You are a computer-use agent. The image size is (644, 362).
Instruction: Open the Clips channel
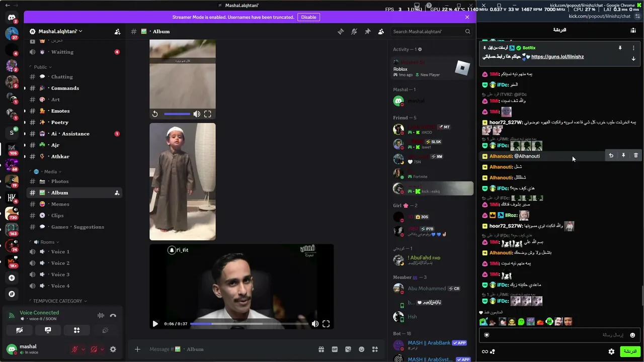(73, 215)
